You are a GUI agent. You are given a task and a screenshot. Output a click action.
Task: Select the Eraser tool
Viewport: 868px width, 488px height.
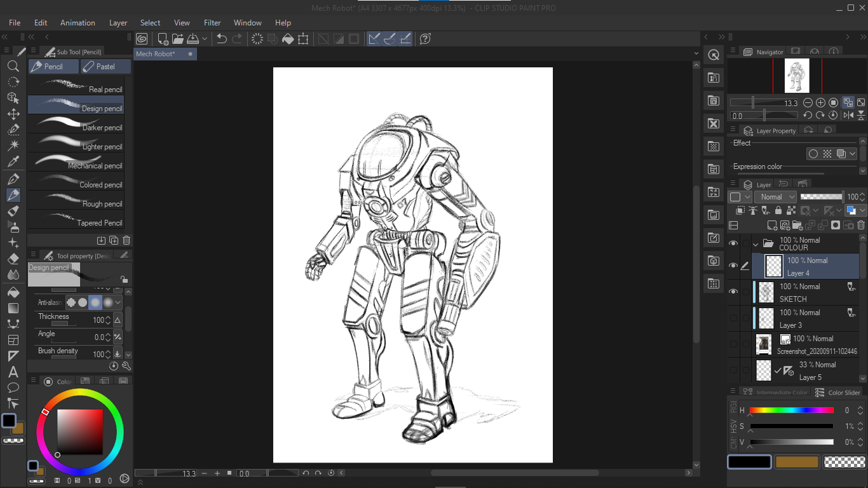[x=13, y=259]
